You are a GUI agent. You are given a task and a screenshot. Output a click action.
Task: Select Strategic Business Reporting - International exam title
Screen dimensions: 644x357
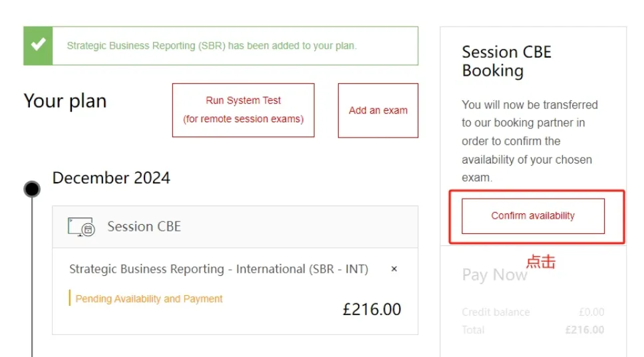click(x=218, y=269)
